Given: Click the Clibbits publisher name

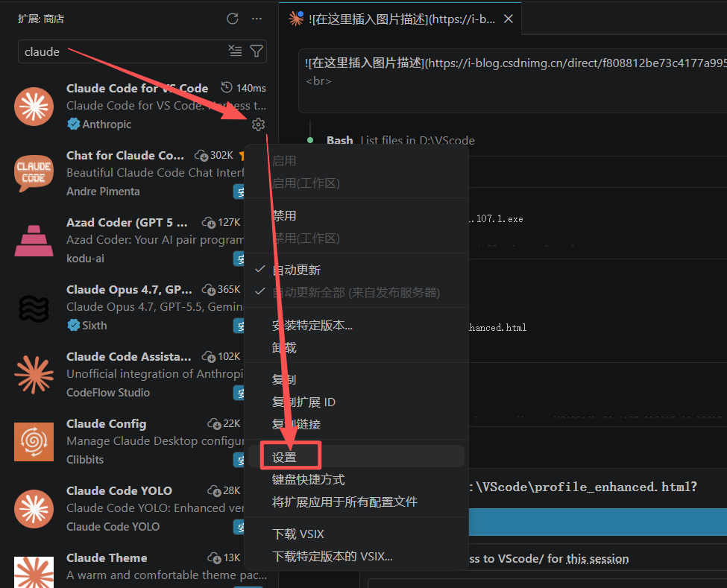Looking at the screenshot, I should click(x=85, y=460).
